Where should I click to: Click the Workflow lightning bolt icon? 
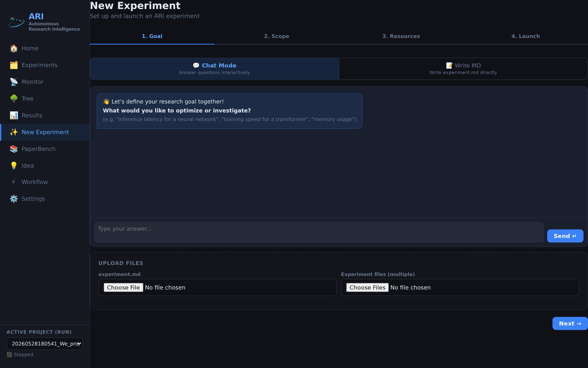pos(14,182)
